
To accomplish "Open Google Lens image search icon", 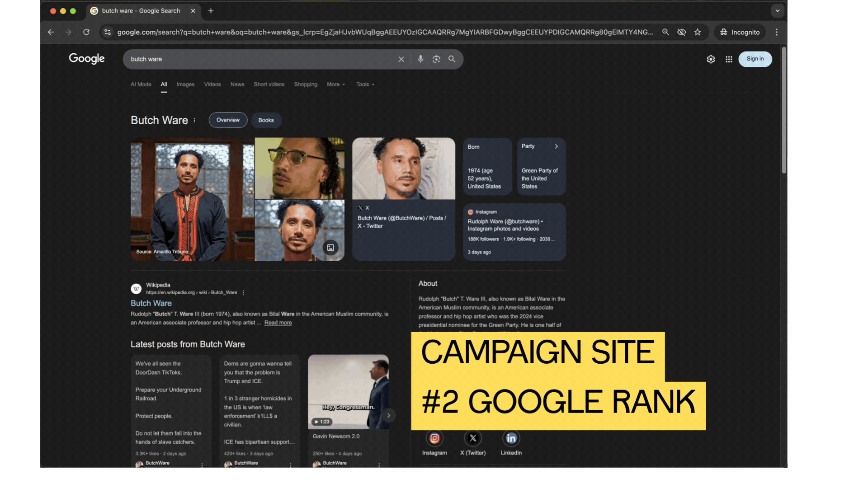I will [x=436, y=59].
